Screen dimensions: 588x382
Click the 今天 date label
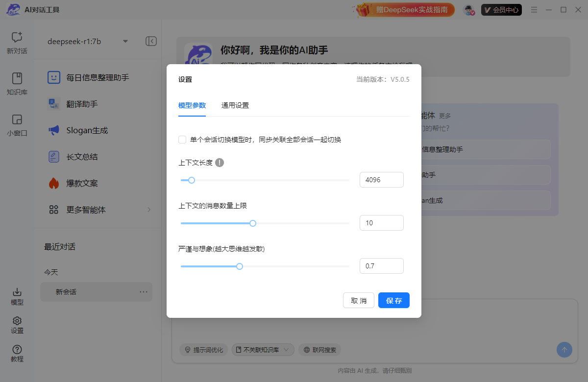pyautogui.click(x=51, y=272)
